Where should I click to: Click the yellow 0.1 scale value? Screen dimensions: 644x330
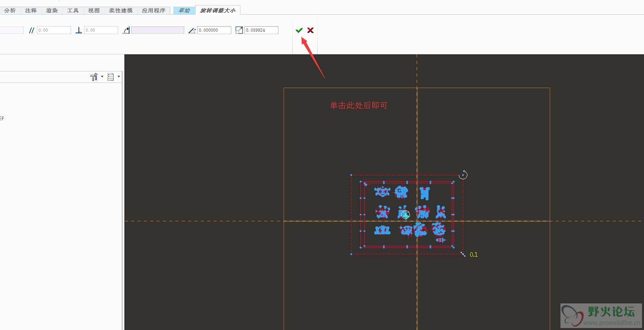click(x=474, y=255)
